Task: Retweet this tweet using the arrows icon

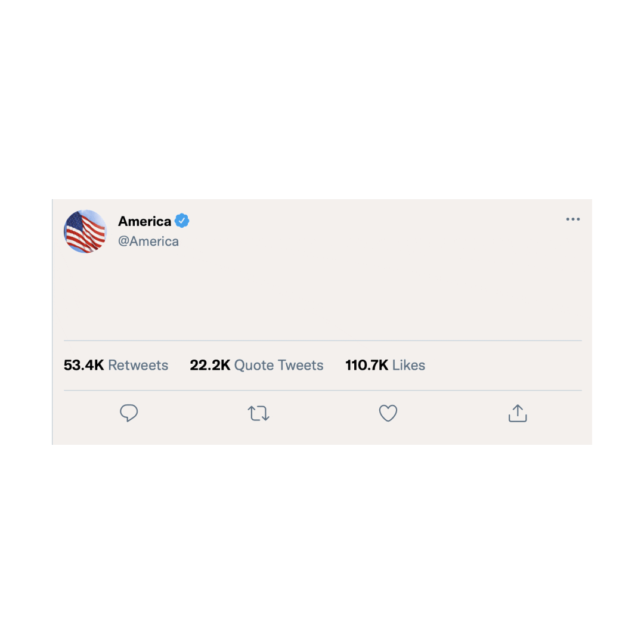Action: (x=259, y=413)
